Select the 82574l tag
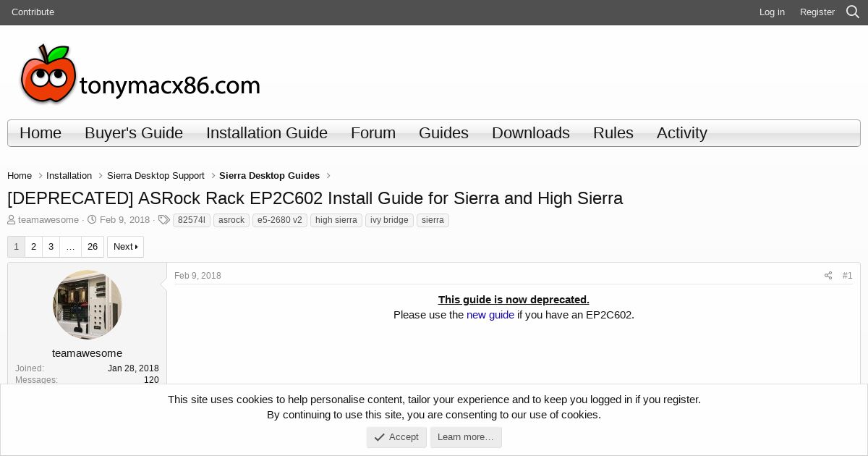The height and width of the screenshot is (456, 868). coord(192,220)
